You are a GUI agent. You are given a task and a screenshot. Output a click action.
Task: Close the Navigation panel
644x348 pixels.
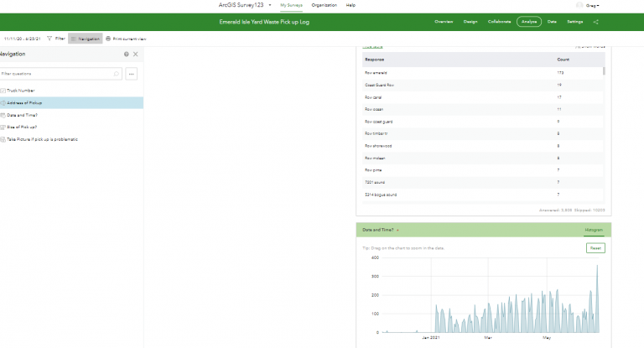coord(136,55)
